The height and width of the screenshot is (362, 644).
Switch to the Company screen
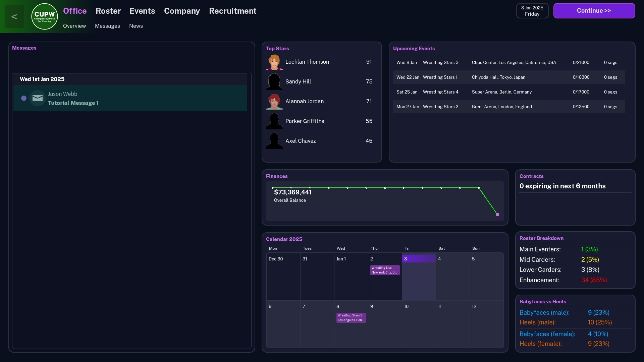(181, 11)
